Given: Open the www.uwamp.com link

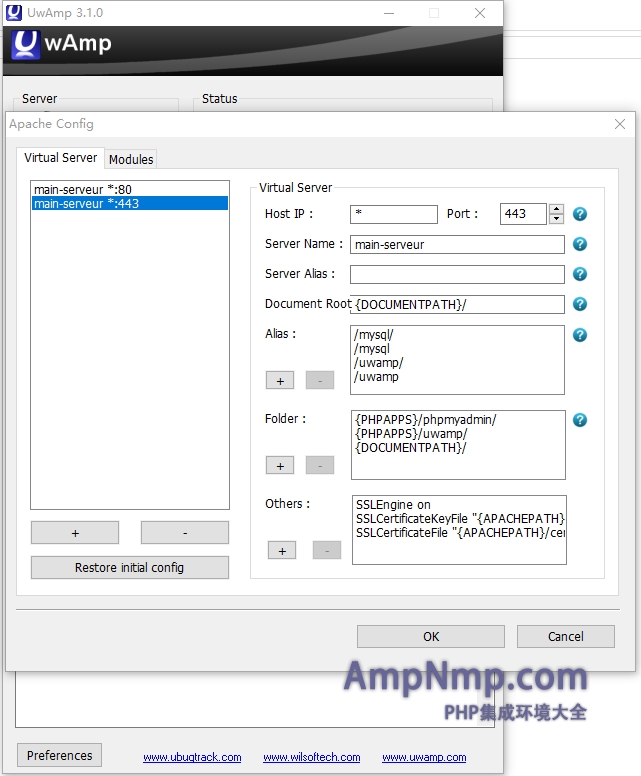Looking at the screenshot, I should click(423, 758).
